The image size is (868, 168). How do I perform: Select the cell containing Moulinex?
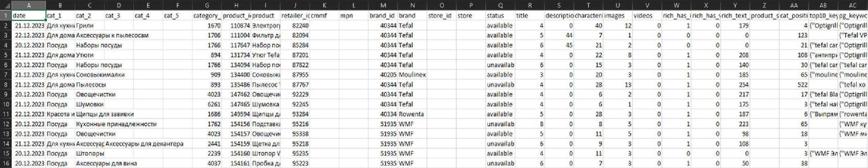pyautogui.click(x=413, y=75)
